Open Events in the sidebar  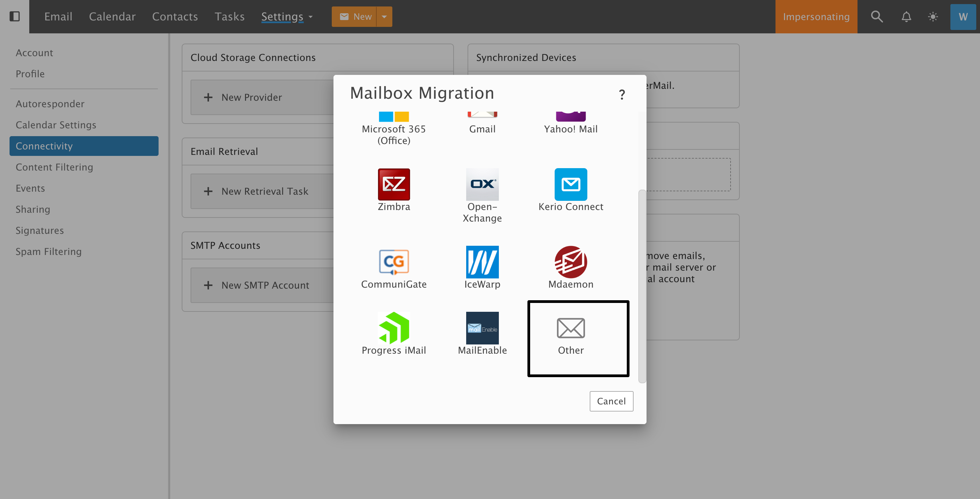pyautogui.click(x=84, y=188)
